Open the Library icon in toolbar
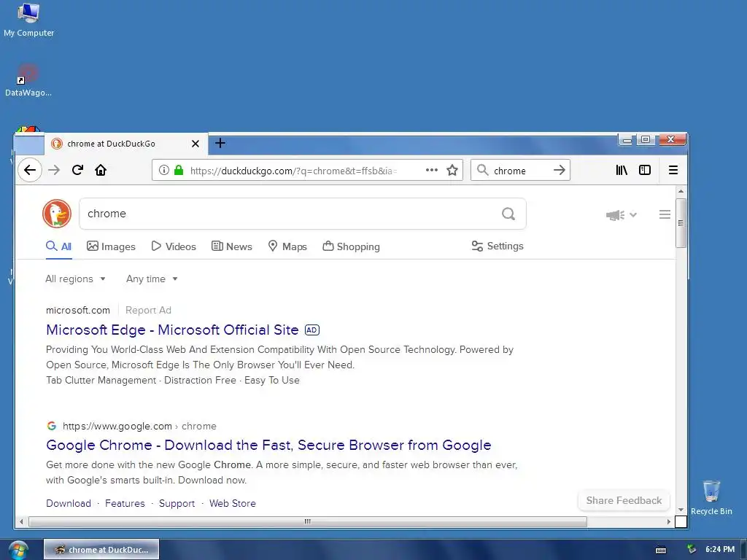747x560 pixels. tap(622, 170)
